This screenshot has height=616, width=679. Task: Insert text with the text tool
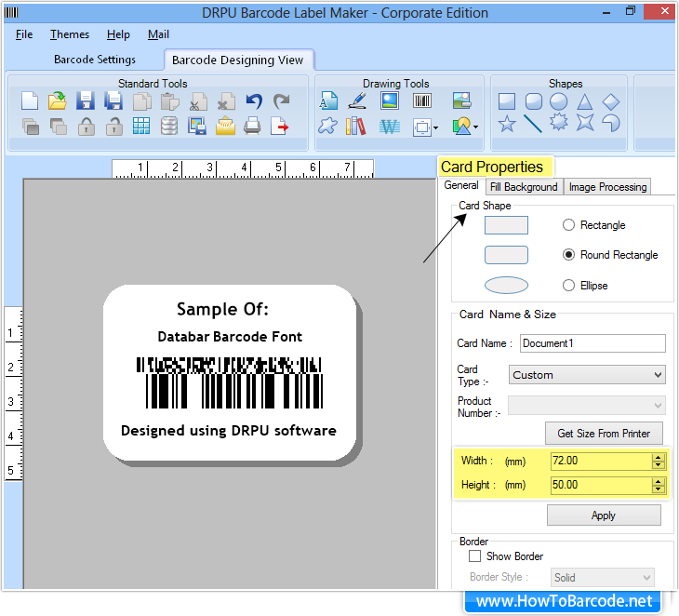point(328,100)
